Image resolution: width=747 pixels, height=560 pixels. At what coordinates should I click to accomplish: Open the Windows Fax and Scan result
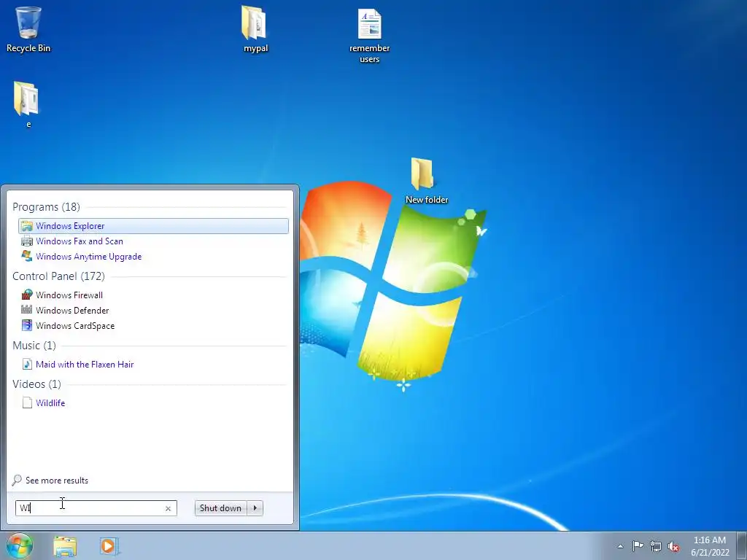[x=80, y=241]
